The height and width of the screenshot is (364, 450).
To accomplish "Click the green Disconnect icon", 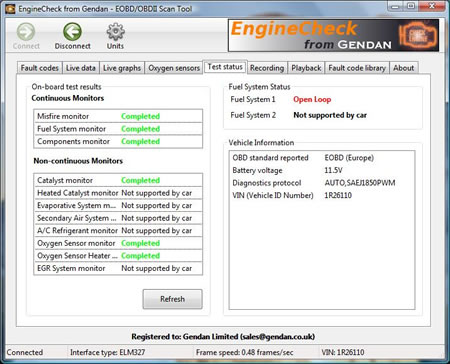I will 72,32.
